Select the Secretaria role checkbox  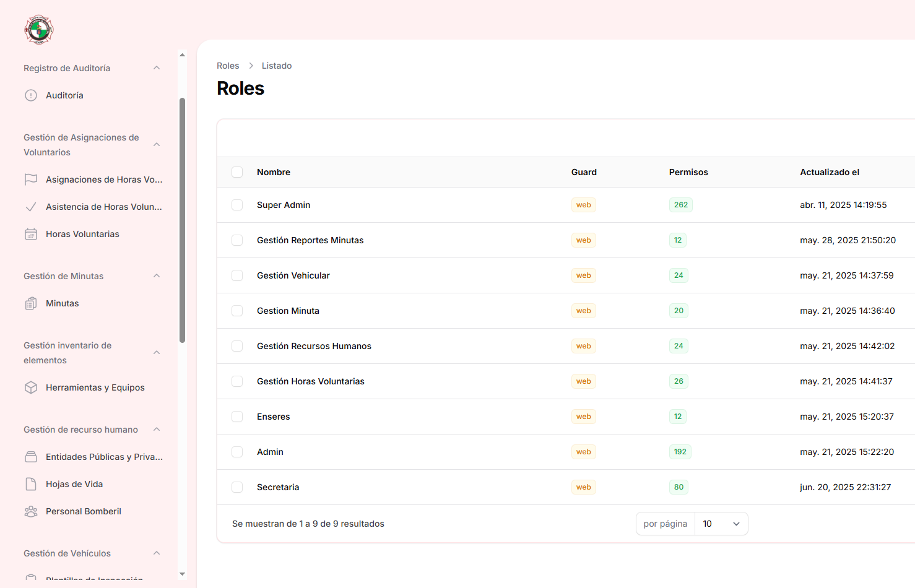pos(237,487)
